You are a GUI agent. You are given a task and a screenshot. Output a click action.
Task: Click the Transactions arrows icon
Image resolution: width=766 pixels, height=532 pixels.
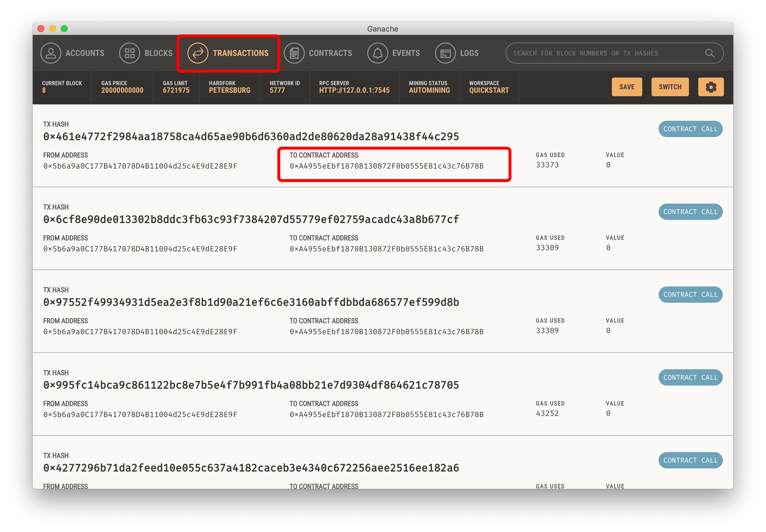coord(198,53)
